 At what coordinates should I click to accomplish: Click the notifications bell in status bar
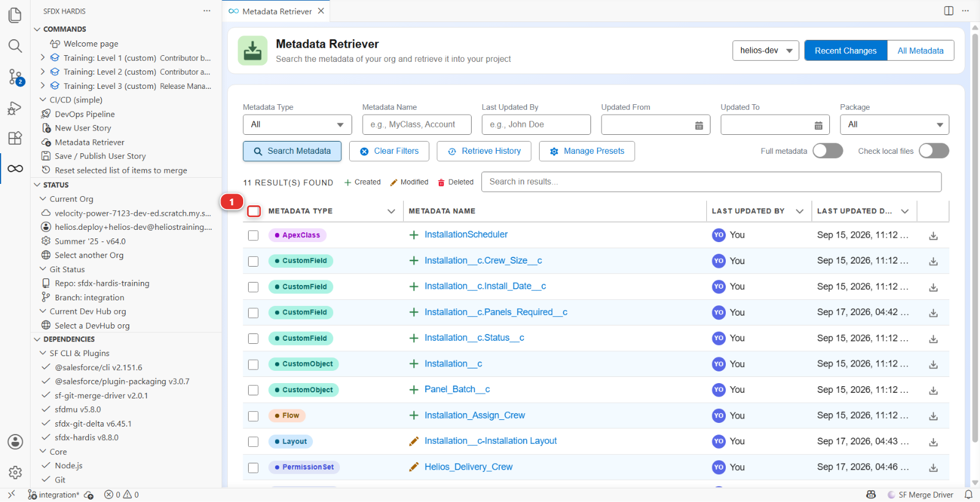tap(968, 495)
